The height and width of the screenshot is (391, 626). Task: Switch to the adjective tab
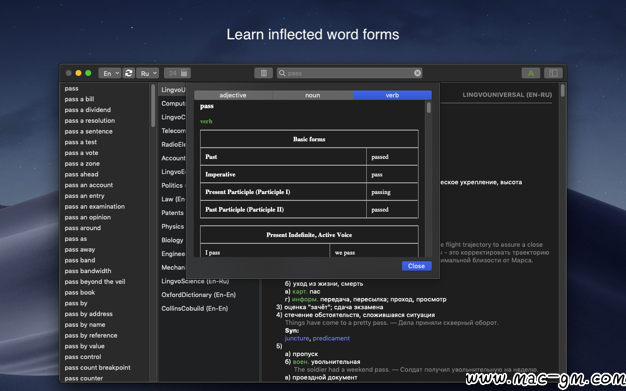(x=233, y=95)
